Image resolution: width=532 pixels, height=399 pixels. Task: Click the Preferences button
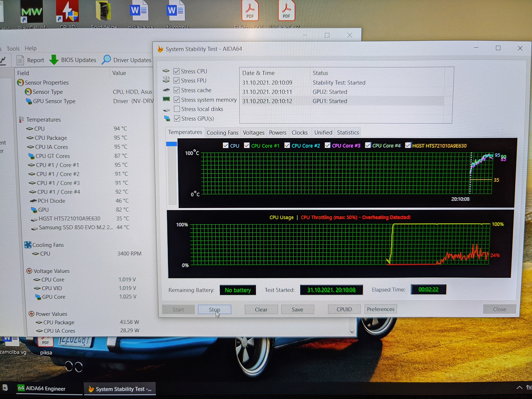coord(380,309)
